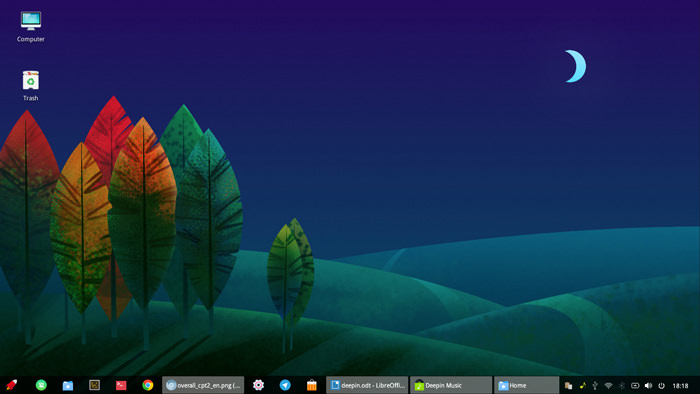
Task: Open Google Chrome from the dock
Action: 148,385
